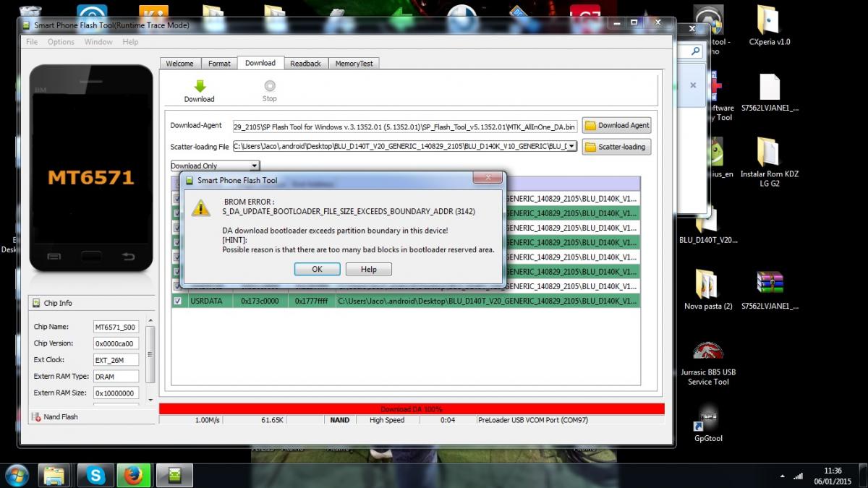Image resolution: width=868 pixels, height=488 pixels.
Task: Open the Options menu
Action: pyautogui.click(x=61, y=42)
